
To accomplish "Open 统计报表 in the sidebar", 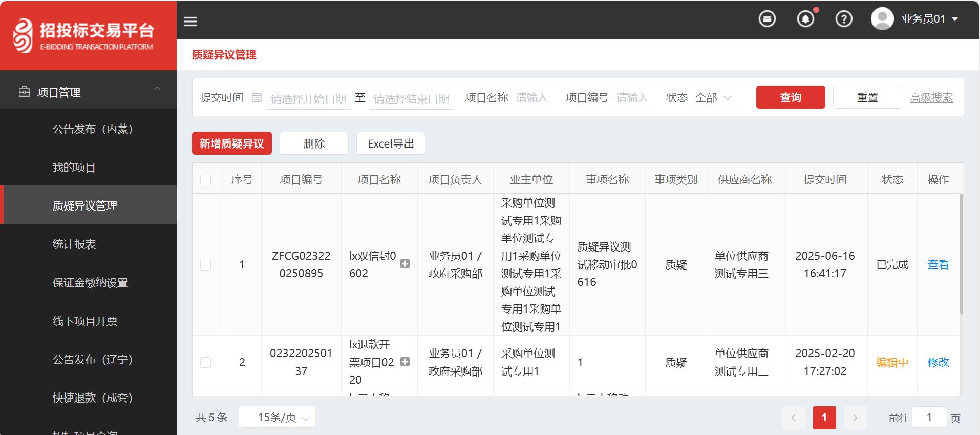I will point(74,244).
